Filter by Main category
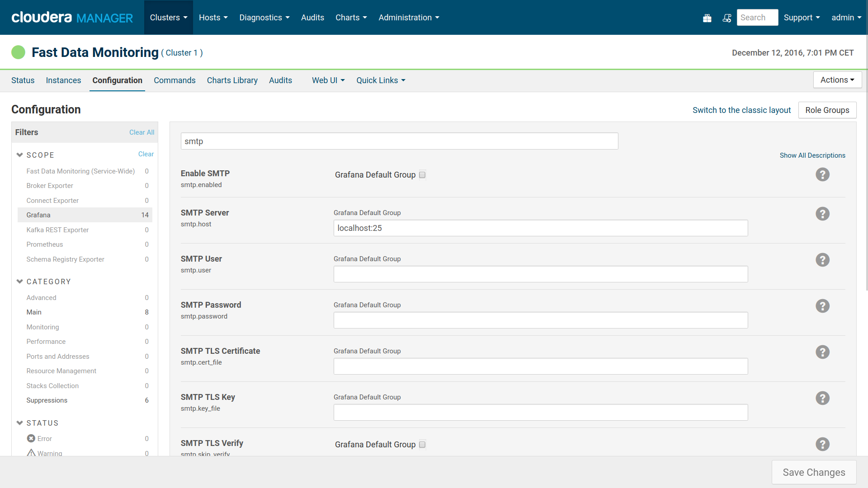Screen dimensions: 868x488 tap(85, 312)
